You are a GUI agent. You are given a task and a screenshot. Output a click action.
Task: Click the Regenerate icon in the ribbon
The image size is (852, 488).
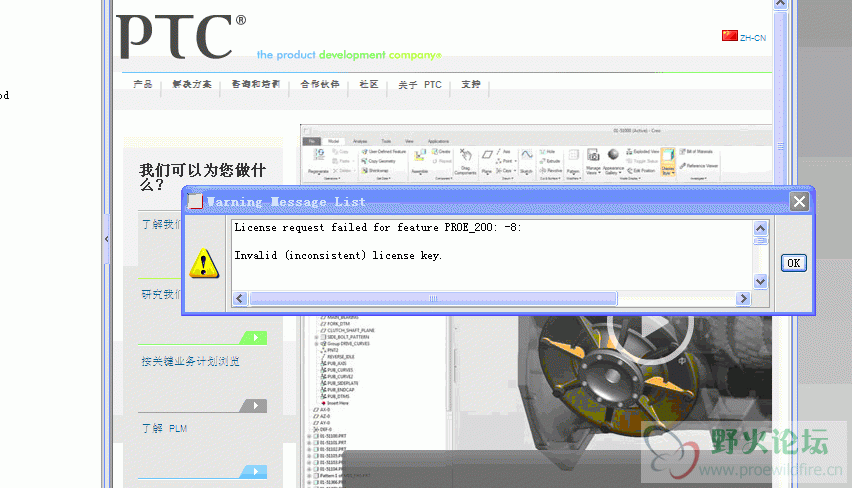(318, 154)
